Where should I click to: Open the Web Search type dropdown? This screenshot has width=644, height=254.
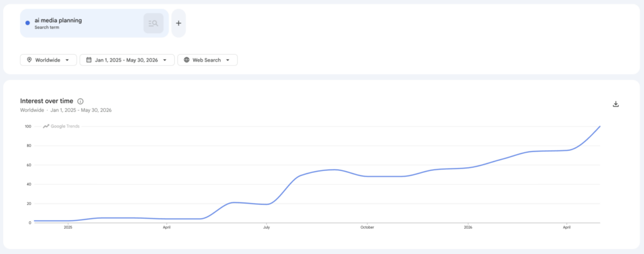208,60
